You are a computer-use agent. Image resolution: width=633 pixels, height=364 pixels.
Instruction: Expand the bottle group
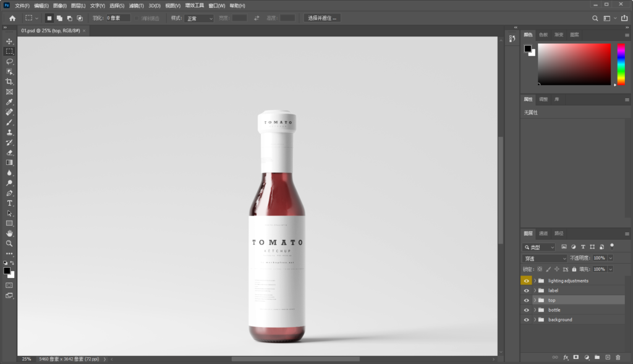(535, 310)
